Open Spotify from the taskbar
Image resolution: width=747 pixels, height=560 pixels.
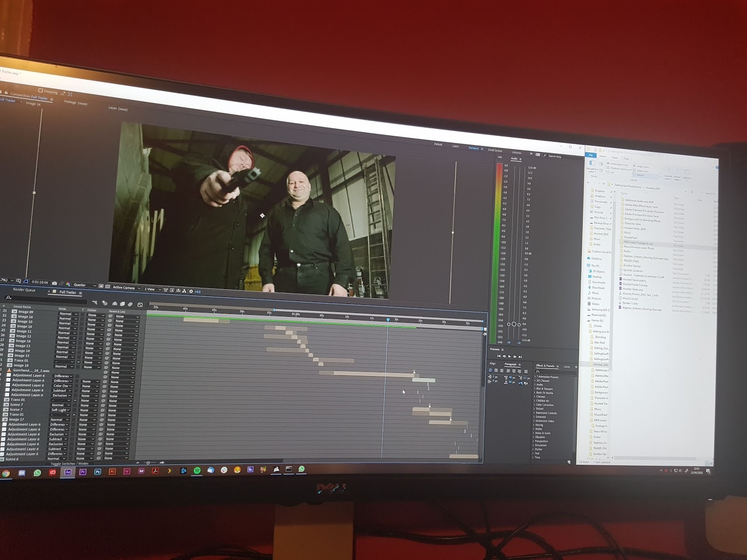point(197,470)
